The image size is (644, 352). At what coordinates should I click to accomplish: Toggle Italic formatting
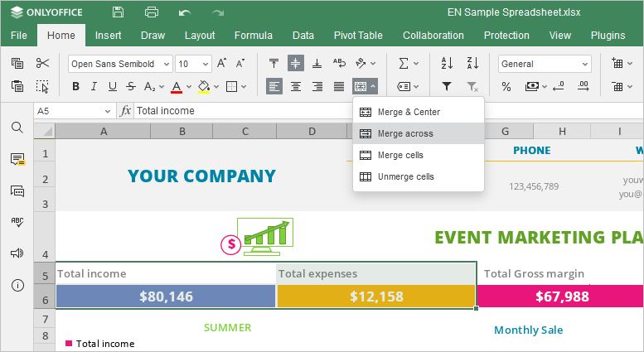click(94, 86)
